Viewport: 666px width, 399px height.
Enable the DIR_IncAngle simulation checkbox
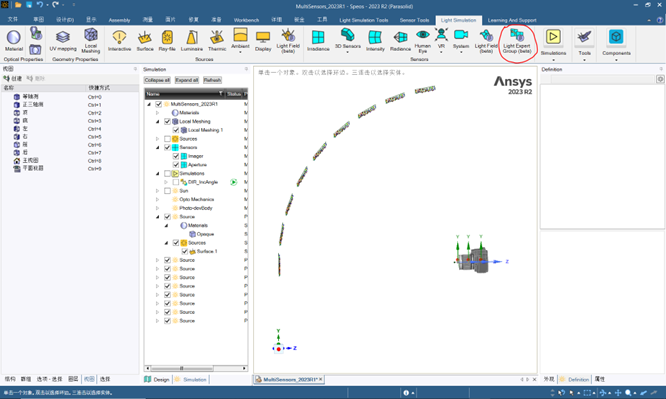(x=176, y=182)
